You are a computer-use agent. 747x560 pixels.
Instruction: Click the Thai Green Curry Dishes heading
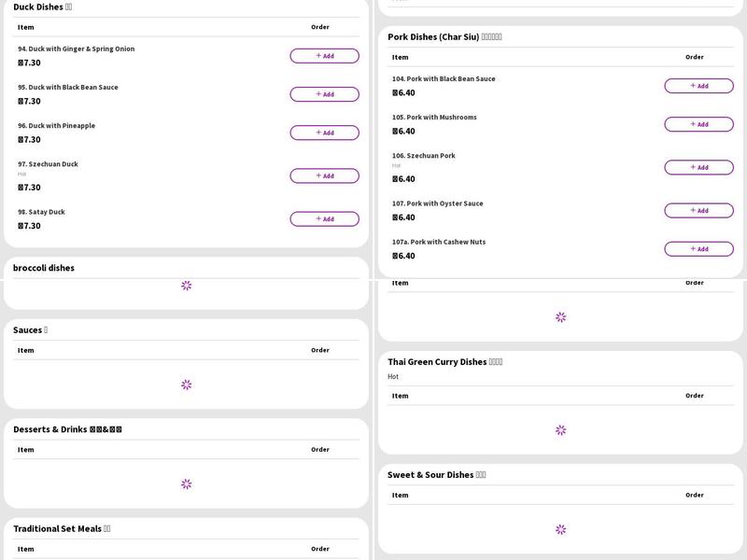444,361
